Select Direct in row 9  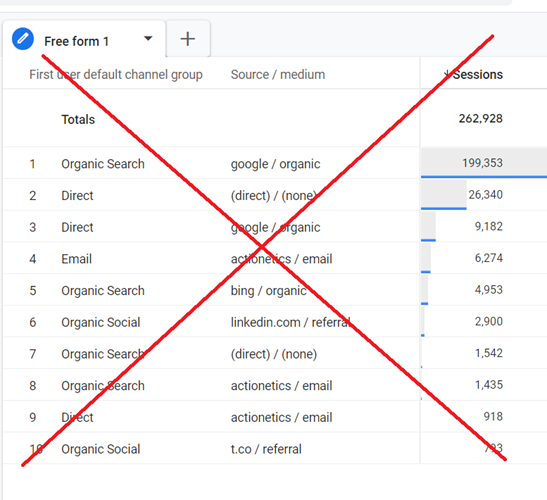point(77,418)
